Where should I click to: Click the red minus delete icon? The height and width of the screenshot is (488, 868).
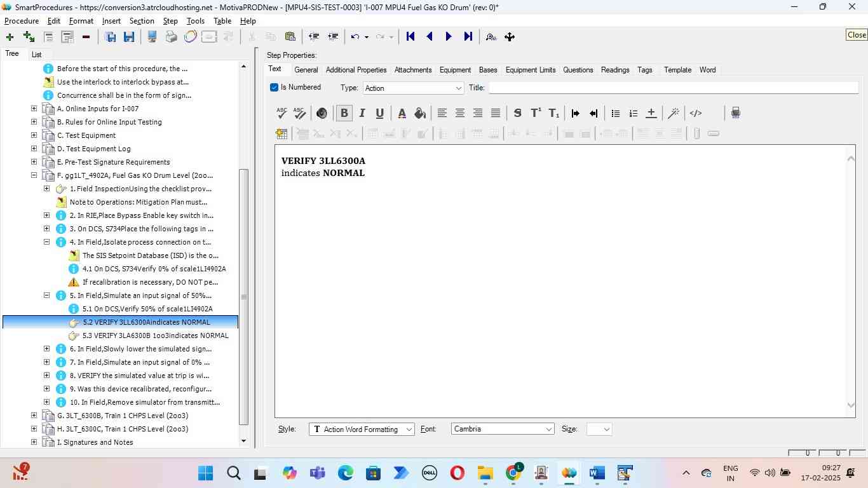coord(86,37)
